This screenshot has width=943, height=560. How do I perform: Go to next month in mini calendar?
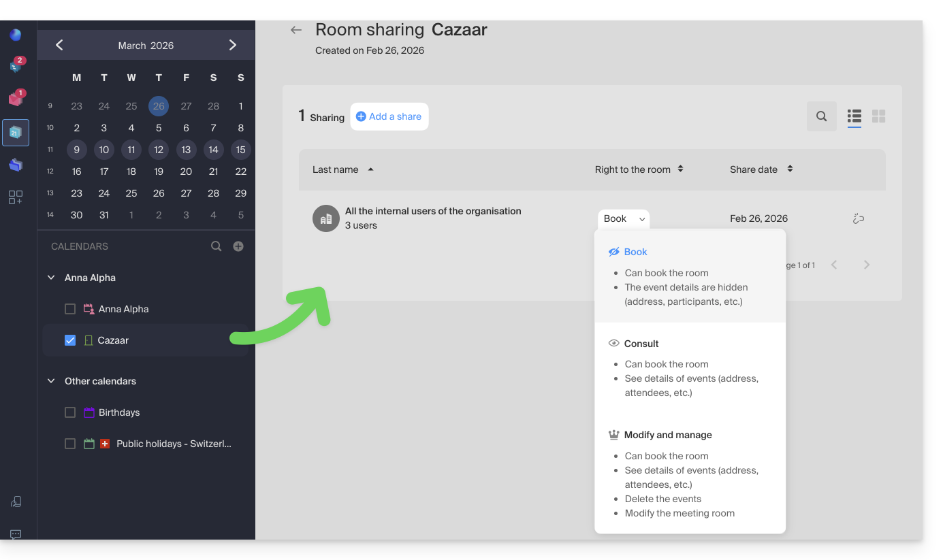233,45
